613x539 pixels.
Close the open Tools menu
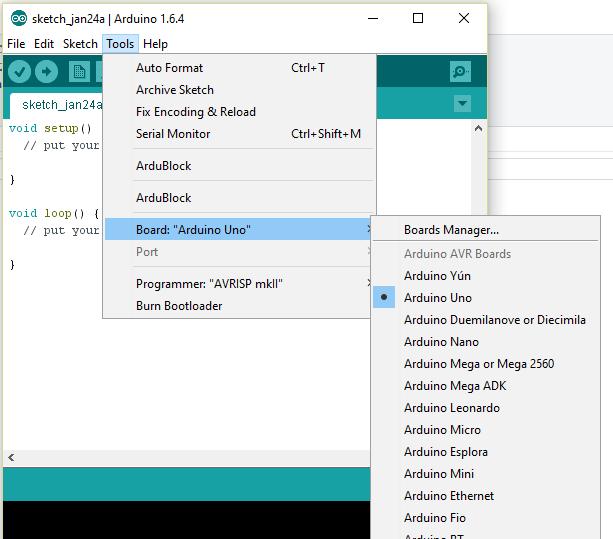(120, 44)
